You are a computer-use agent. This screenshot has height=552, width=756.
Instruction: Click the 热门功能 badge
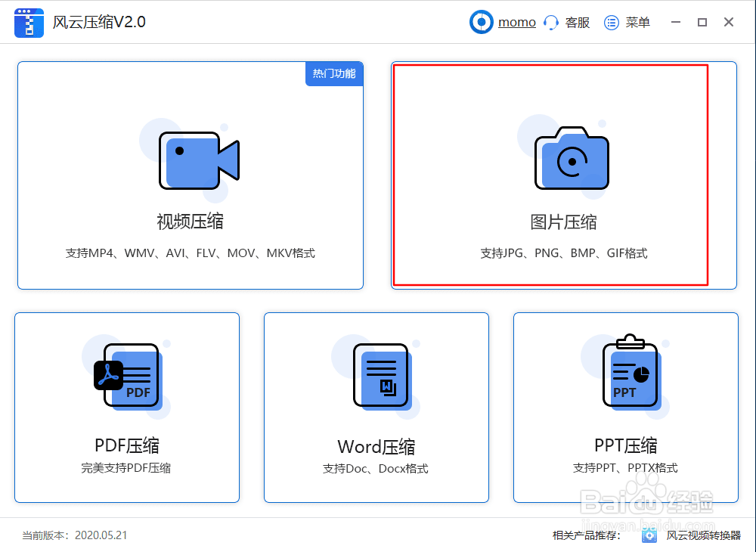click(334, 74)
